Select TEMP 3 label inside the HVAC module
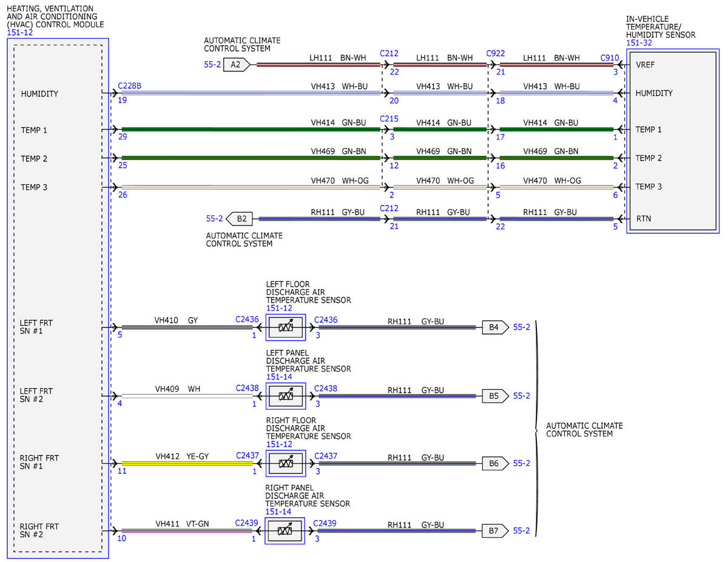Image resolution: width=728 pixels, height=562 pixels. pyautogui.click(x=34, y=187)
